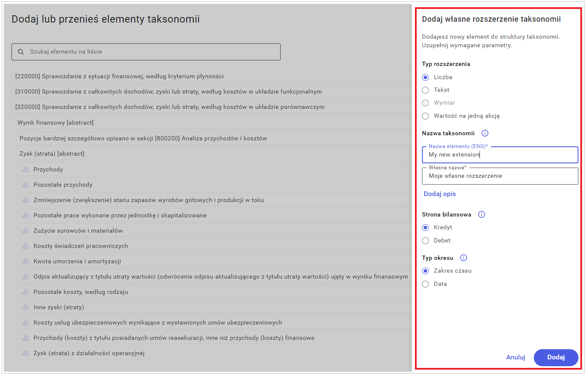This screenshot has height=376, width=588.
Task: Click chart icon beside Przychody row
Action: [x=25, y=170]
